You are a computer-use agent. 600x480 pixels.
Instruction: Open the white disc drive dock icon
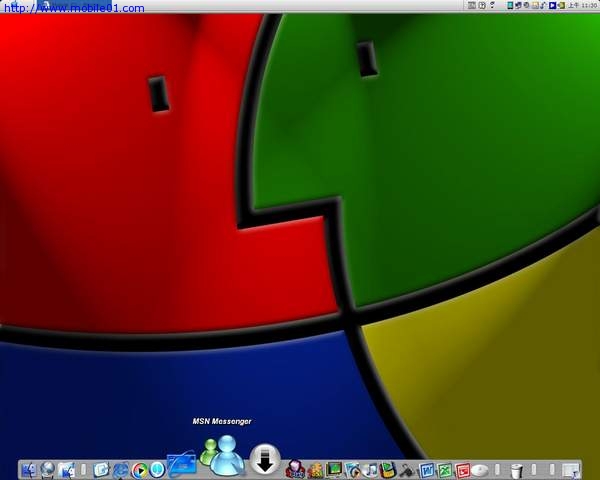[480, 470]
